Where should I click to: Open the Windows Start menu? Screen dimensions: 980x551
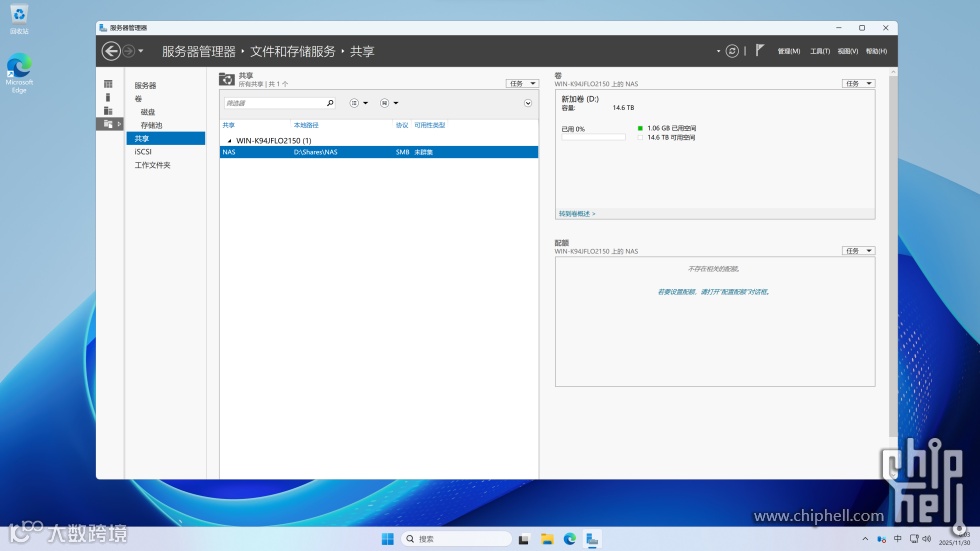point(388,539)
